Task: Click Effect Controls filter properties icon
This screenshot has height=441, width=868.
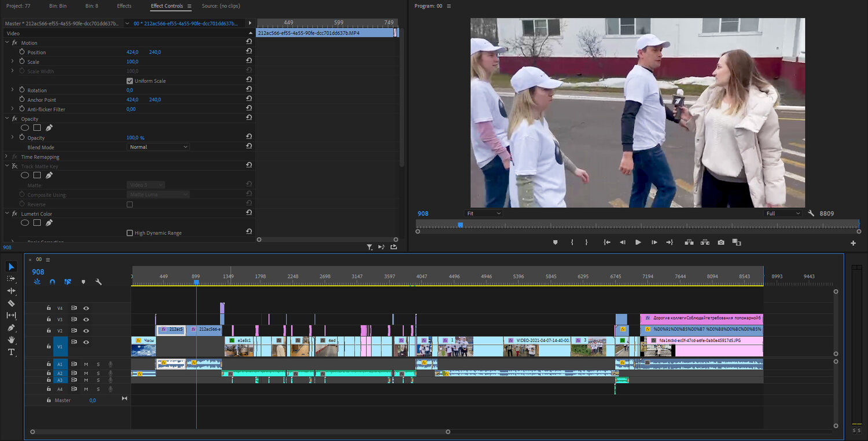Action: click(x=369, y=247)
